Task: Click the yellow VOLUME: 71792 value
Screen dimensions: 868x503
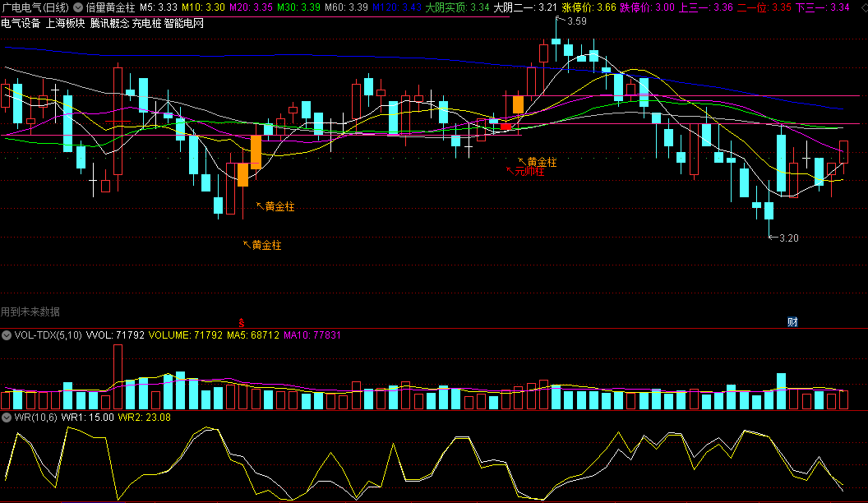Action: (x=186, y=335)
